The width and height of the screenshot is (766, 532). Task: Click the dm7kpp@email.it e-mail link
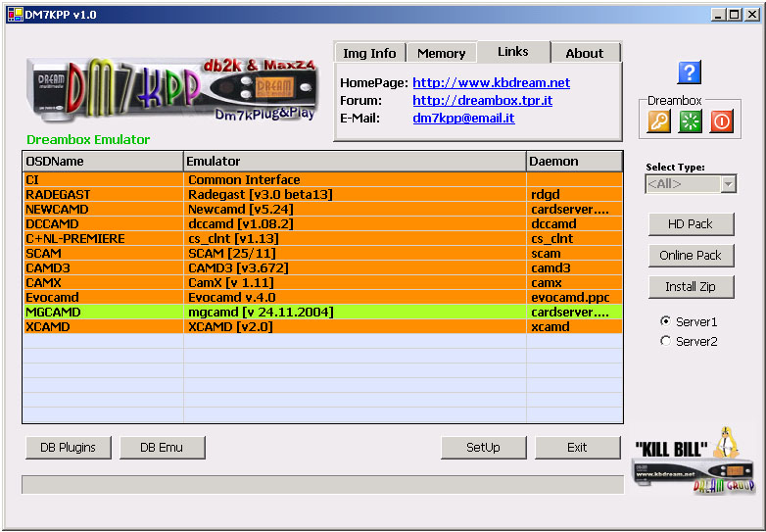tap(463, 118)
